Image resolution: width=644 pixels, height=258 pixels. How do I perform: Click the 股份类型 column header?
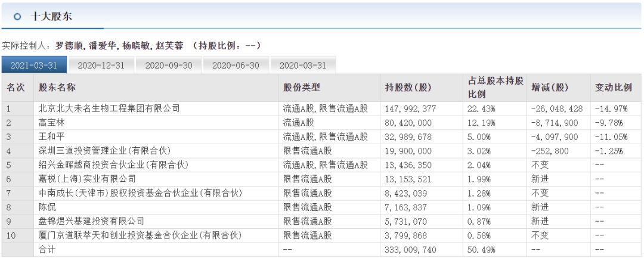(302, 88)
